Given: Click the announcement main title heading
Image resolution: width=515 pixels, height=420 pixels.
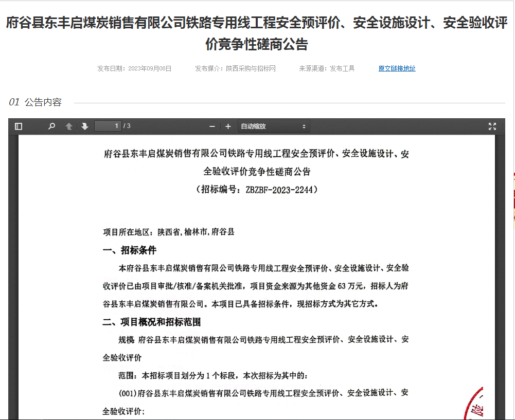Looking at the screenshot, I should 257,33.
